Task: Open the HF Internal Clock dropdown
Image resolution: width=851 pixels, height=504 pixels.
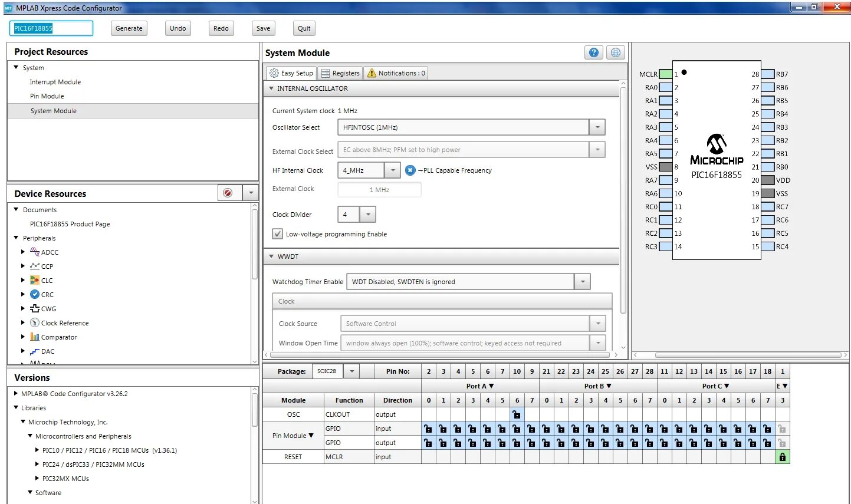Action: (x=393, y=170)
